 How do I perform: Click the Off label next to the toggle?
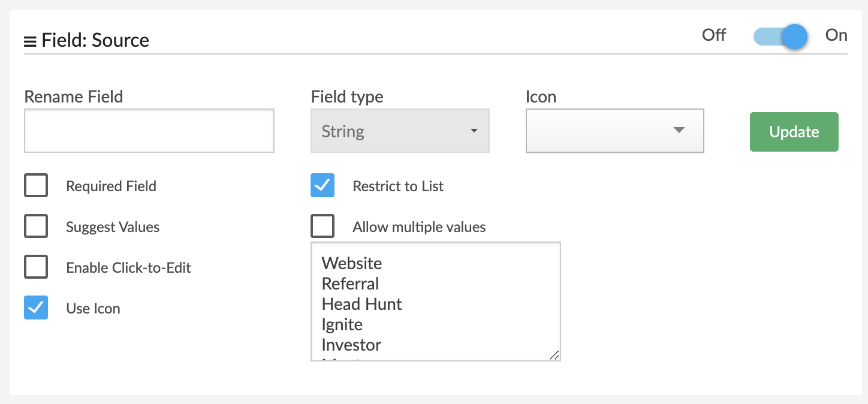point(713,35)
